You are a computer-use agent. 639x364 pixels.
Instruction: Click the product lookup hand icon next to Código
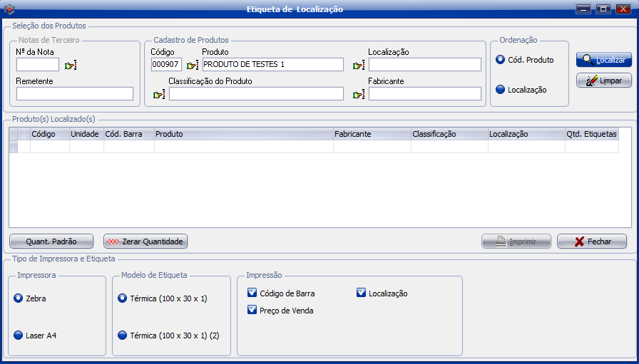point(192,66)
